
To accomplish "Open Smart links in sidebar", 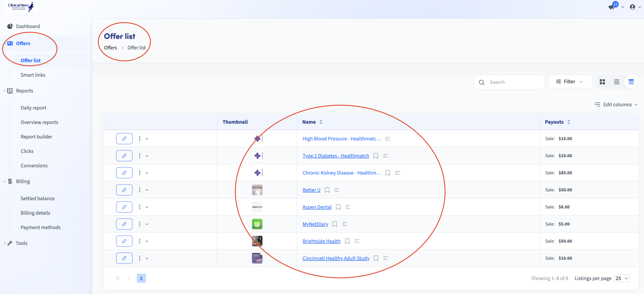I will pyautogui.click(x=33, y=75).
